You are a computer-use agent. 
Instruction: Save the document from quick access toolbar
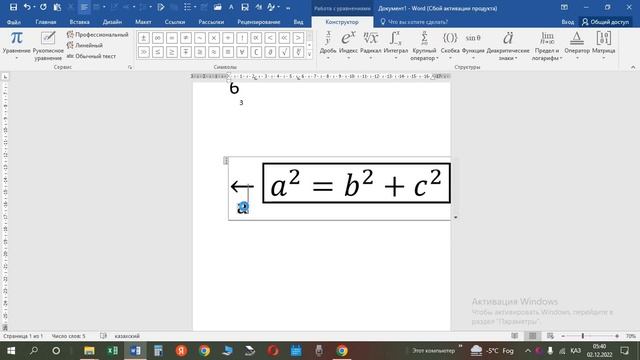tap(13, 7)
